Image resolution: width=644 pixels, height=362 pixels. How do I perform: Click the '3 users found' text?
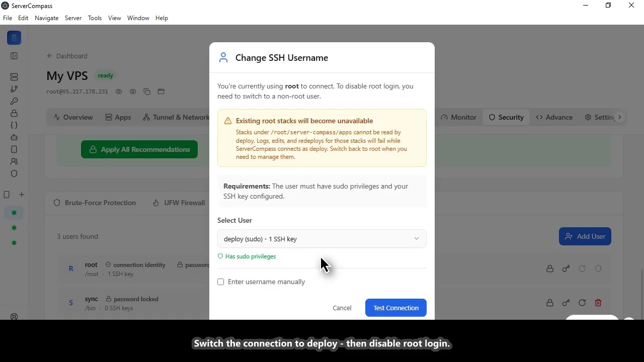click(x=77, y=236)
